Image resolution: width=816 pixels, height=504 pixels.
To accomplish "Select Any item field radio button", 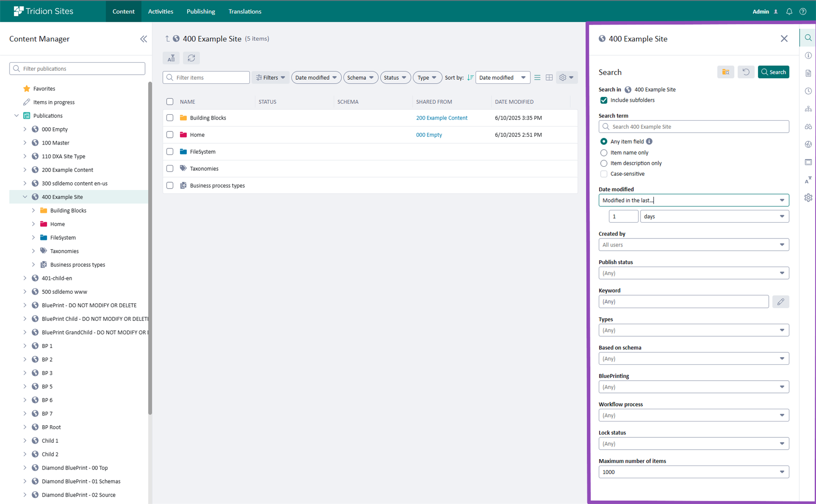I will [604, 141].
